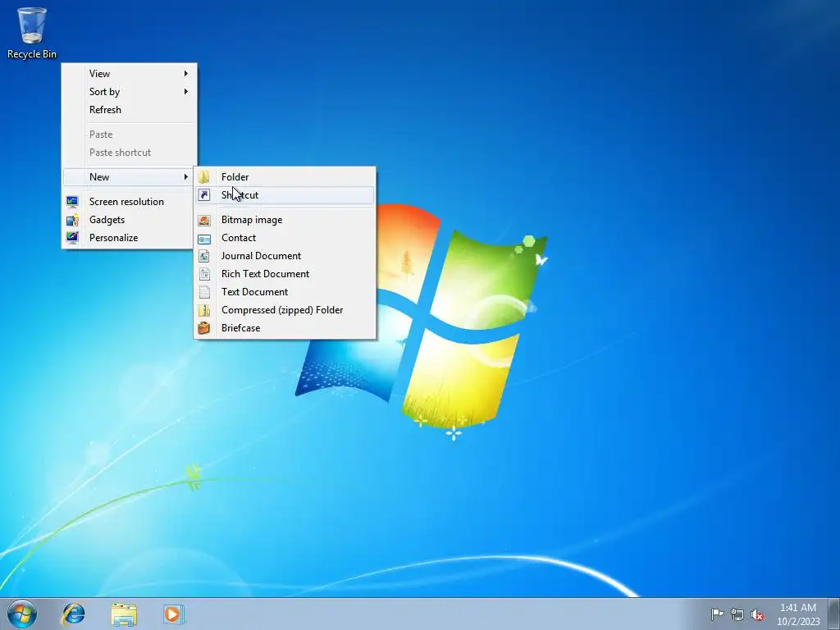840x630 pixels.
Task: Launch Internet Explorer from taskbar
Action: 73,614
